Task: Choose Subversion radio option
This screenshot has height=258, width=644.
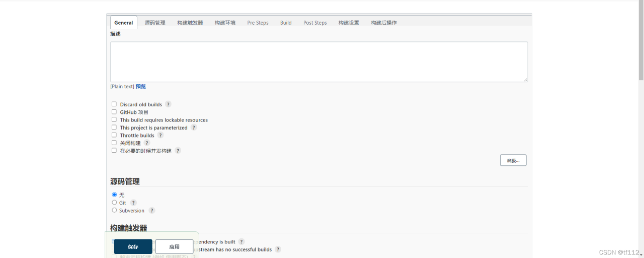Action: (114, 210)
